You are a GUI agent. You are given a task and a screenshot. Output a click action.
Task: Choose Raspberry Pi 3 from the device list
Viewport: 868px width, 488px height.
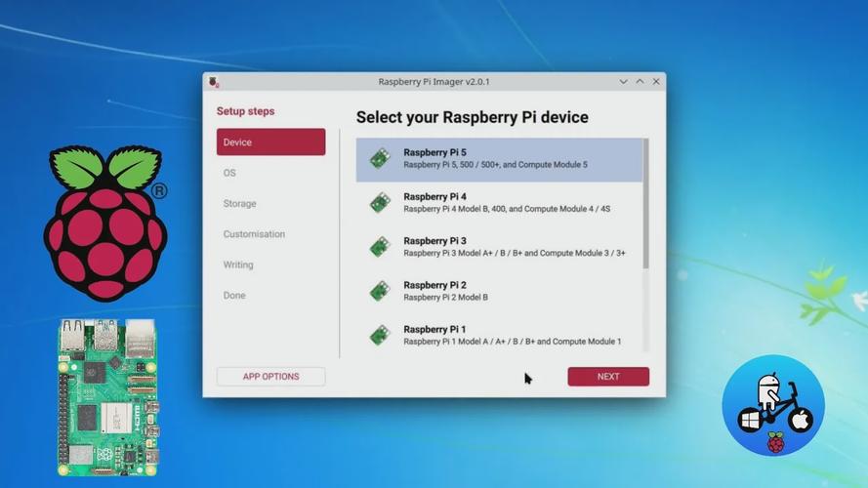pos(499,247)
